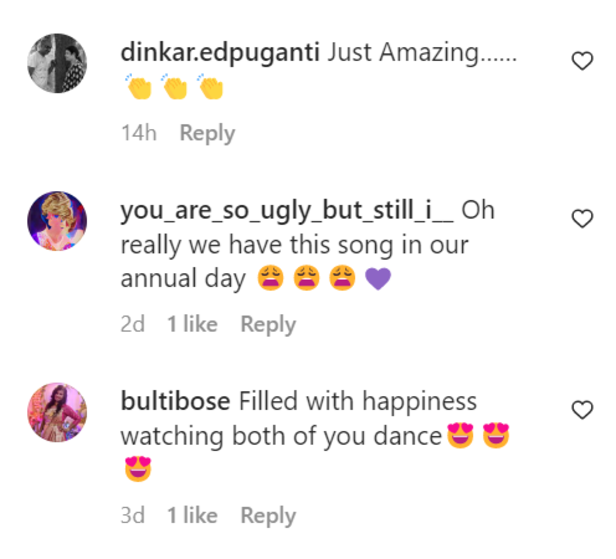This screenshot has width=616, height=559.
Task: Select the 3d timestamp
Action: 132,515
